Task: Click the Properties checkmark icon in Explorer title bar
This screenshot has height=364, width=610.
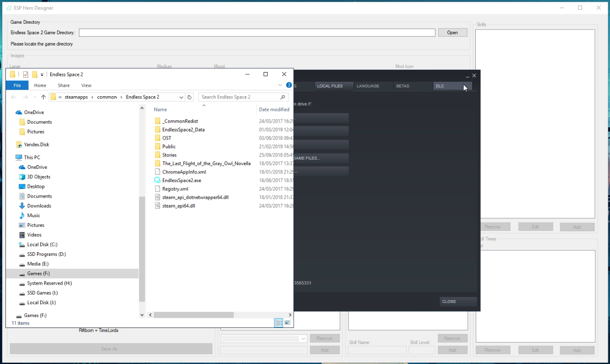Action: coord(26,74)
